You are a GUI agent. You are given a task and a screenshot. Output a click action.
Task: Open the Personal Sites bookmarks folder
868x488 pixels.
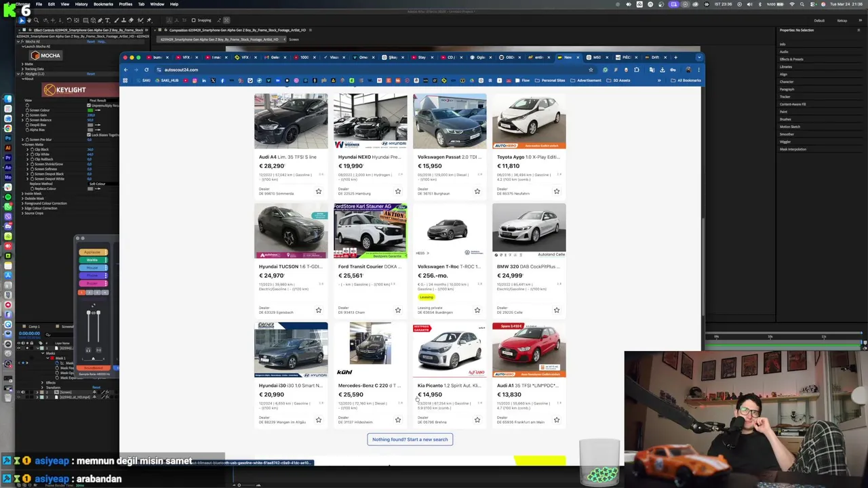coord(550,81)
